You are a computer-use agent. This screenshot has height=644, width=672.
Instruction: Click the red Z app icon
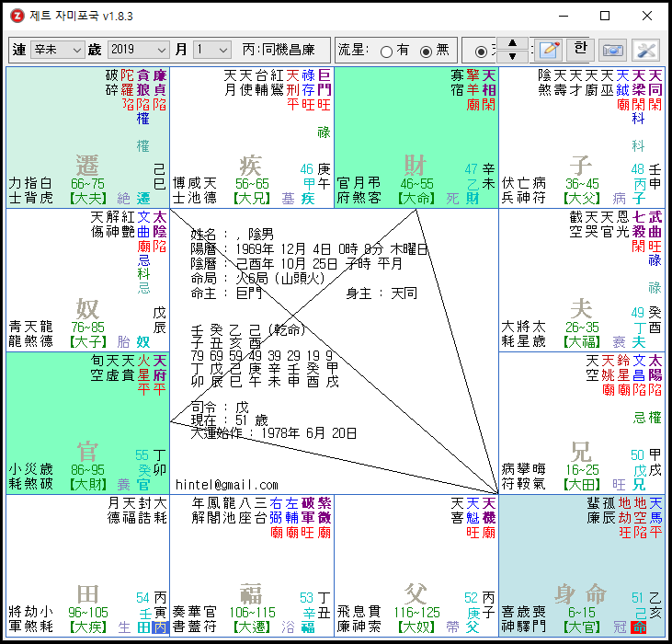point(17,16)
